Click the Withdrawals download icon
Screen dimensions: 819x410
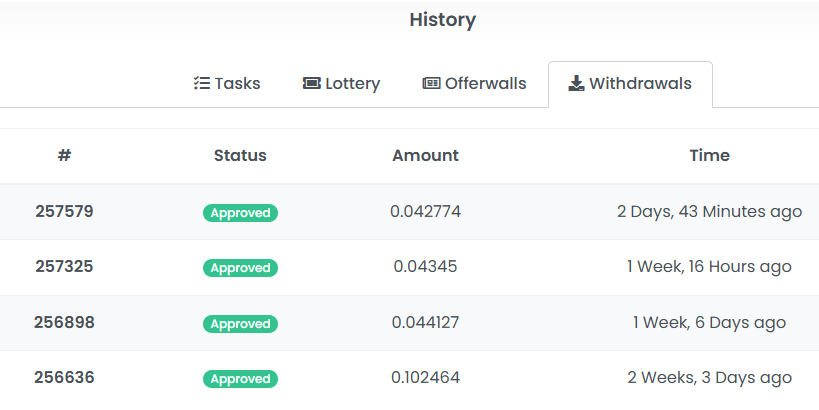(576, 83)
